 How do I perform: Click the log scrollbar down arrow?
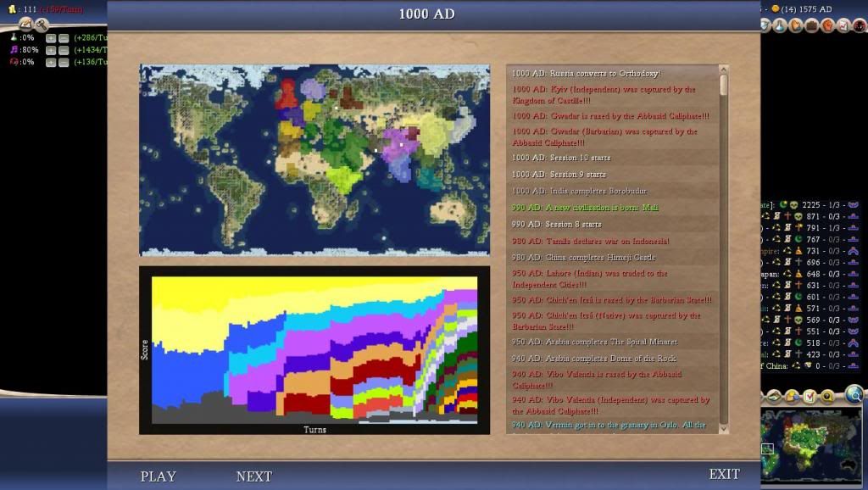(x=723, y=429)
